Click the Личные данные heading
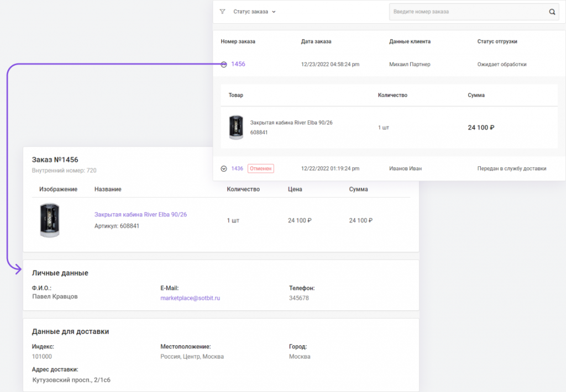The width and height of the screenshot is (566, 392). [60, 273]
